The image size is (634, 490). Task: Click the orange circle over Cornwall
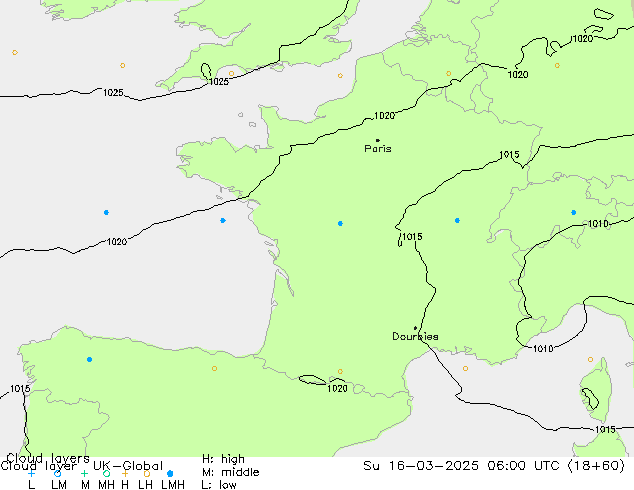tap(231, 74)
